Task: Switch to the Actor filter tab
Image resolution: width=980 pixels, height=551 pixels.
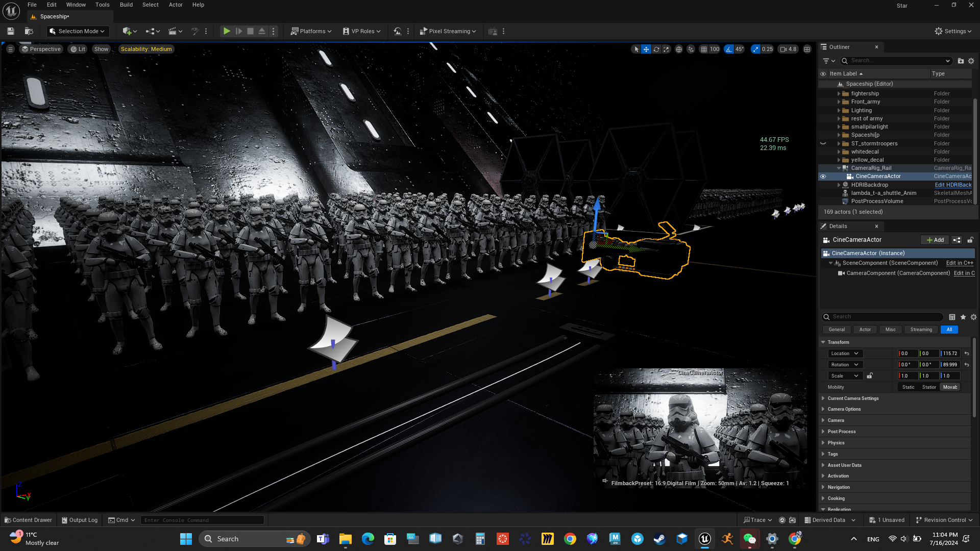Action: [865, 330]
